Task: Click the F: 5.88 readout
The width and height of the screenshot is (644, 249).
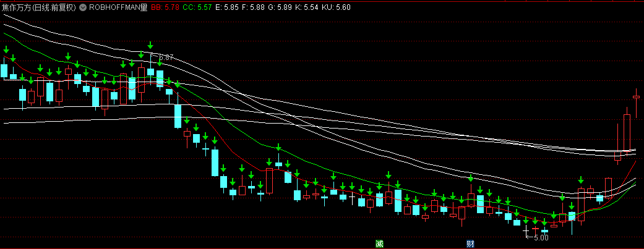Action: pyautogui.click(x=253, y=7)
